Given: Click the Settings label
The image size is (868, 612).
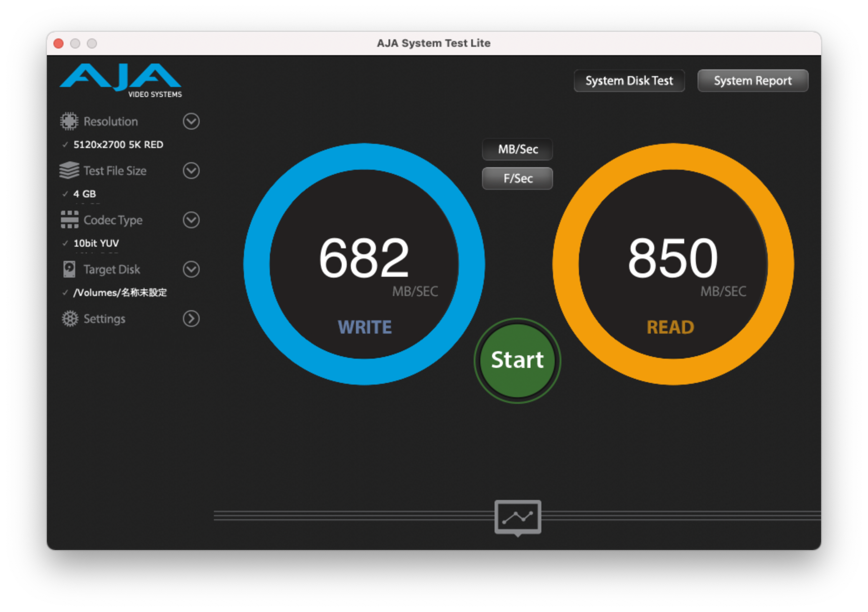Looking at the screenshot, I should tap(104, 319).
